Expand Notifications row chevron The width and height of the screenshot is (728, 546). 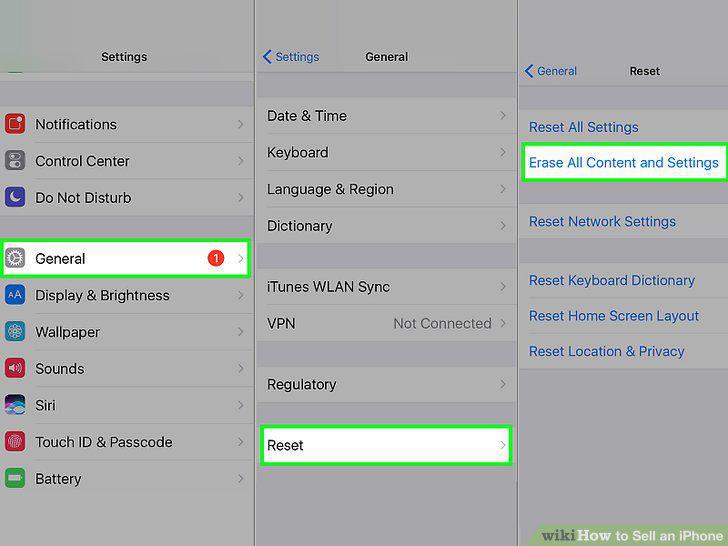pos(240,124)
